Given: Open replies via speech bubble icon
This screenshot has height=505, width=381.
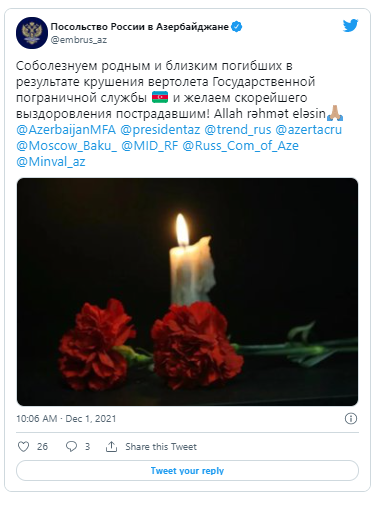Looking at the screenshot, I should coord(71,446).
